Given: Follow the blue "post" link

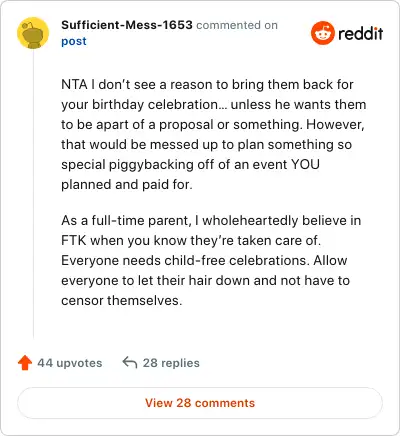Looking at the screenshot, I should click(x=74, y=41).
